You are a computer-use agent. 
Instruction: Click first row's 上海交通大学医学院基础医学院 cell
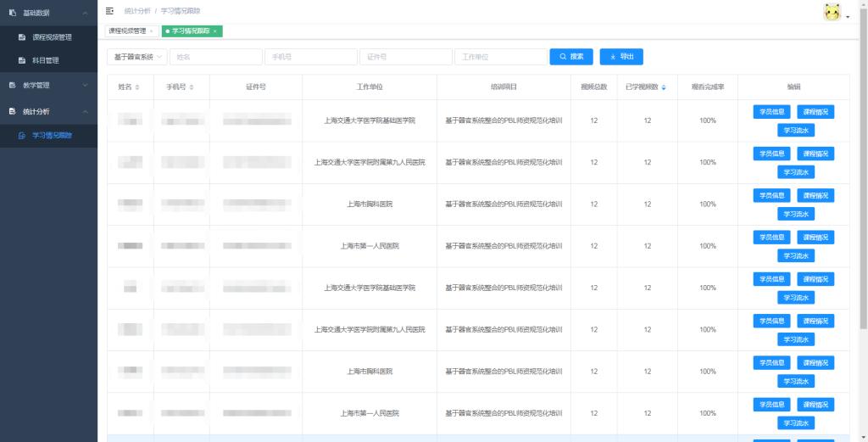[x=370, y=120]
